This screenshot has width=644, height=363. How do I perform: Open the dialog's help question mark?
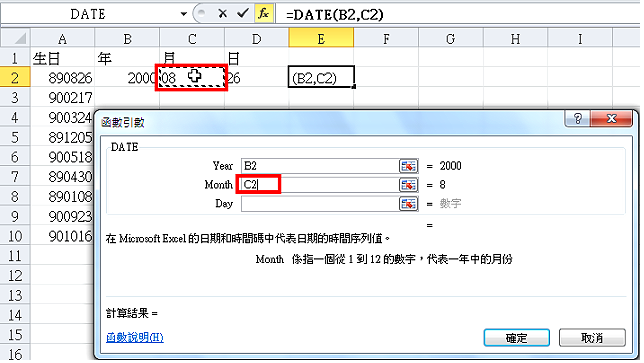tap(577, 119)
